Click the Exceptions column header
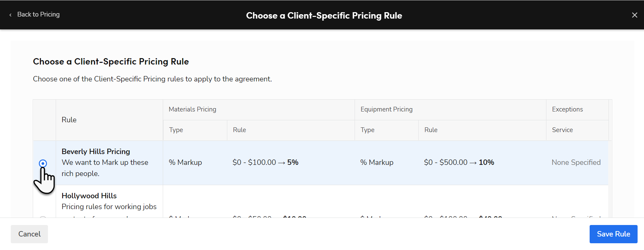Viewport: 644px width, 250px height. click(x=567, y=109)
